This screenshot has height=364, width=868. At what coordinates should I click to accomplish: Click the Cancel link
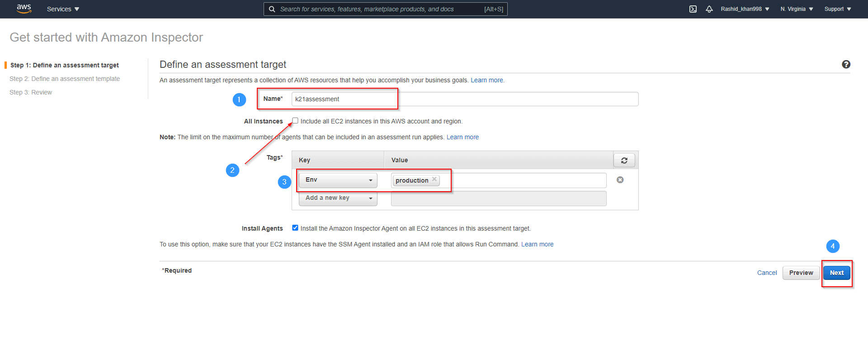coord(767,273)
